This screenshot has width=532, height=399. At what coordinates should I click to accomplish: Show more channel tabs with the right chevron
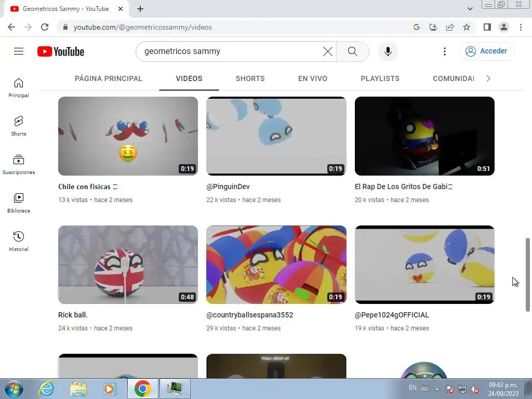point(488,79)
